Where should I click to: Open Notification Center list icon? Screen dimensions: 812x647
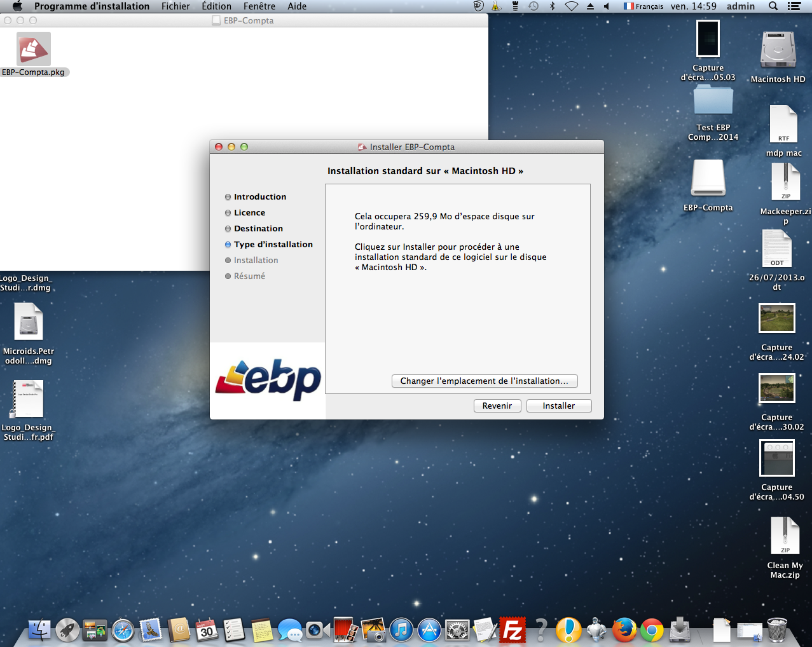pos(794,6)
